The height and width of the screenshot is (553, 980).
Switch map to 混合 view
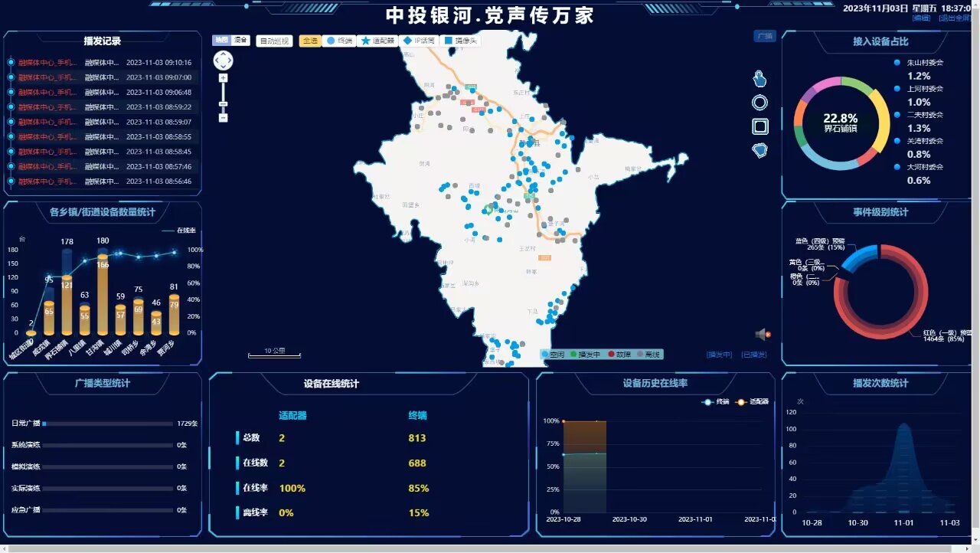click(x=240, y=40)
